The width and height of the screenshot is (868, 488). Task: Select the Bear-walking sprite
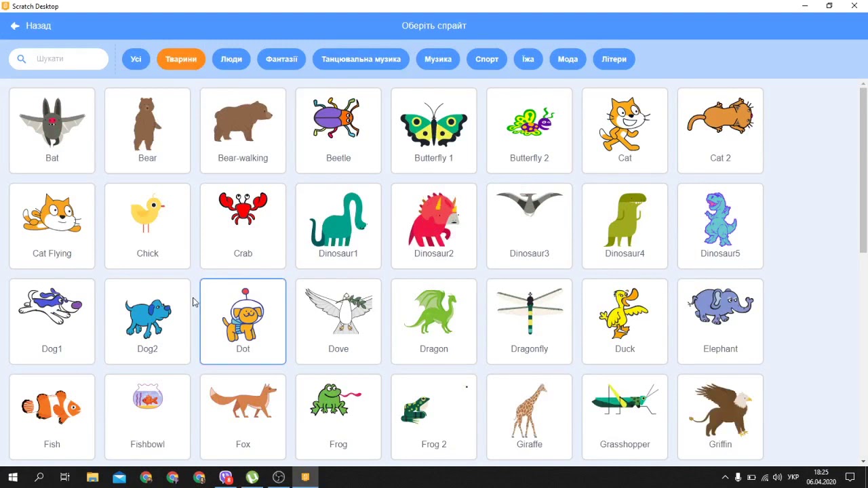pos(243,130)
